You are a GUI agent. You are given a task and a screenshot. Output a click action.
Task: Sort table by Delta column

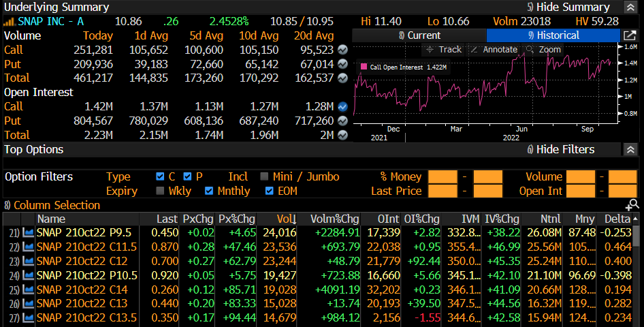coord(615,219)
